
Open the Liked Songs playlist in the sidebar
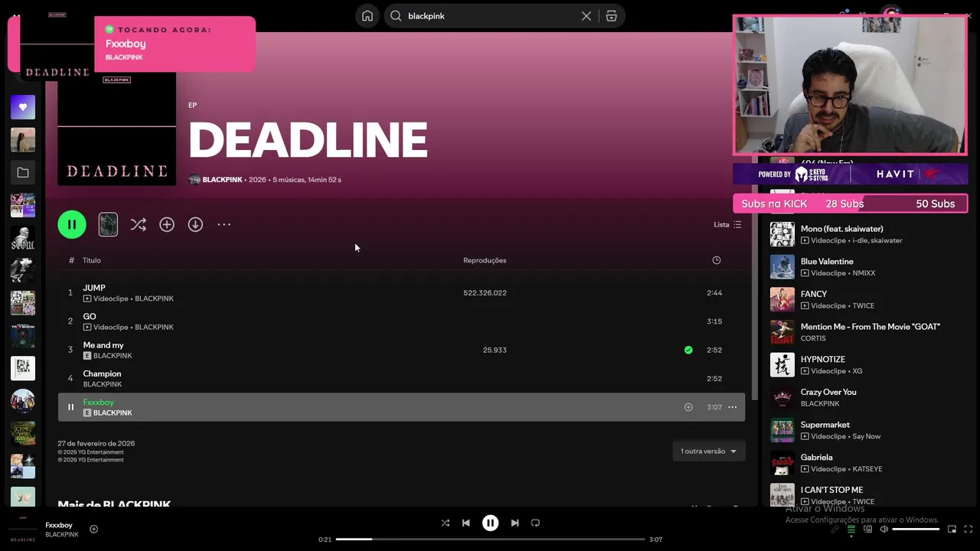tap(23, 107)
